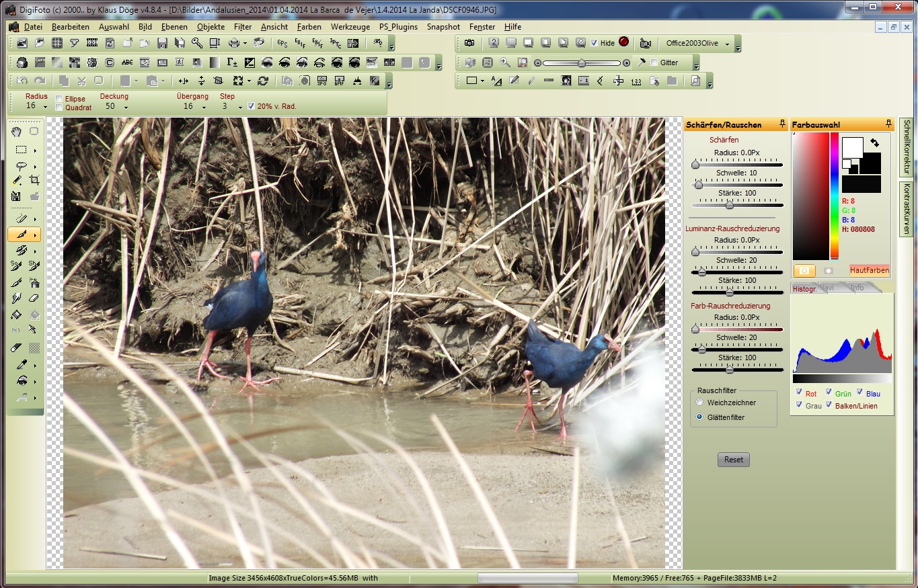Enable the Gitter grid checkbox
The image size is (918, 588).
click(654, 62)
